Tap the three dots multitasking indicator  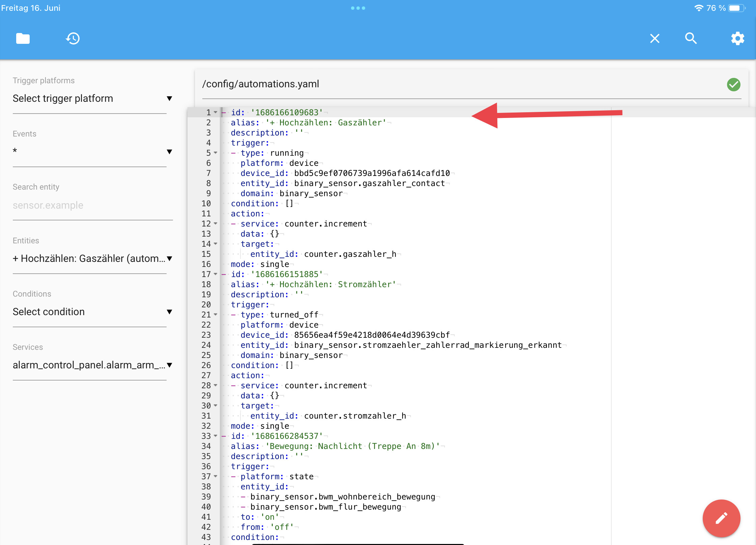point(358,8)
